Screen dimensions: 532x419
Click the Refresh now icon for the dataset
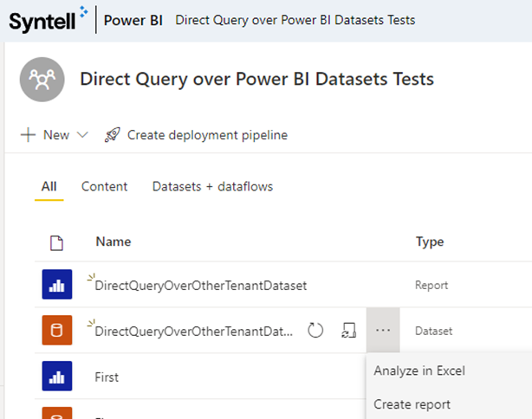(x=315, y=330)
